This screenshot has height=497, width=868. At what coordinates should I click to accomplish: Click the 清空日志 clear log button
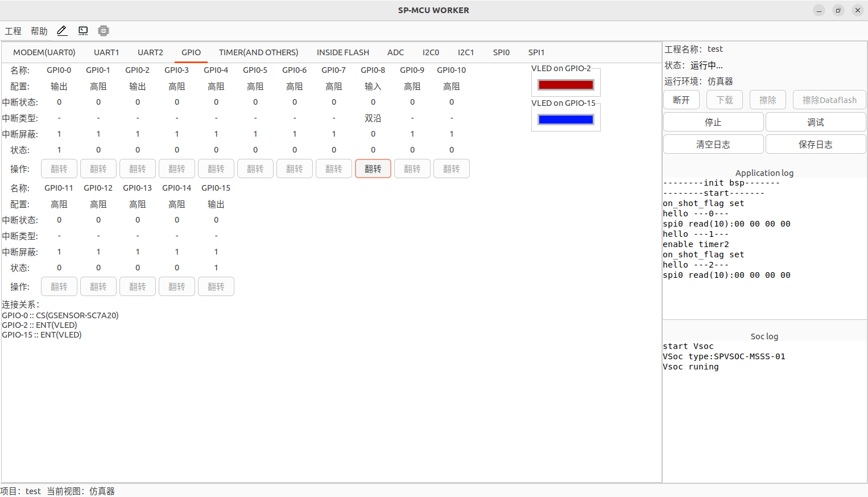[x=713, y=144]
